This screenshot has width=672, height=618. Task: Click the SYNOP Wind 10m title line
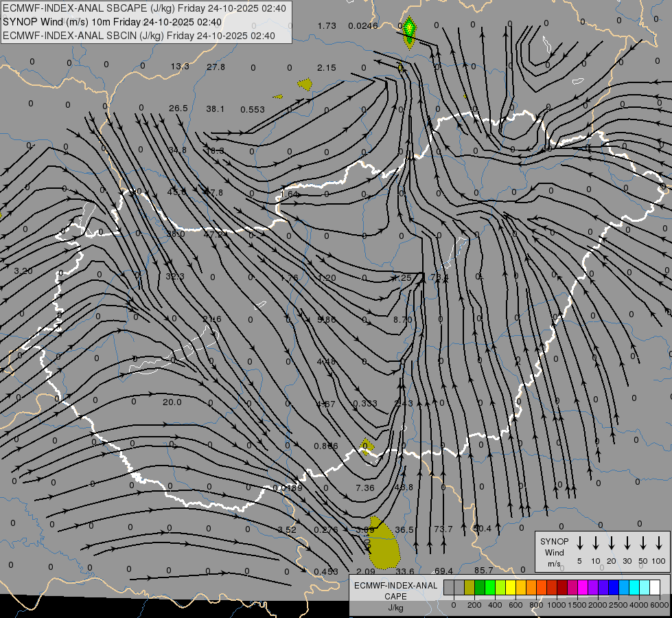tap(112, 22)
